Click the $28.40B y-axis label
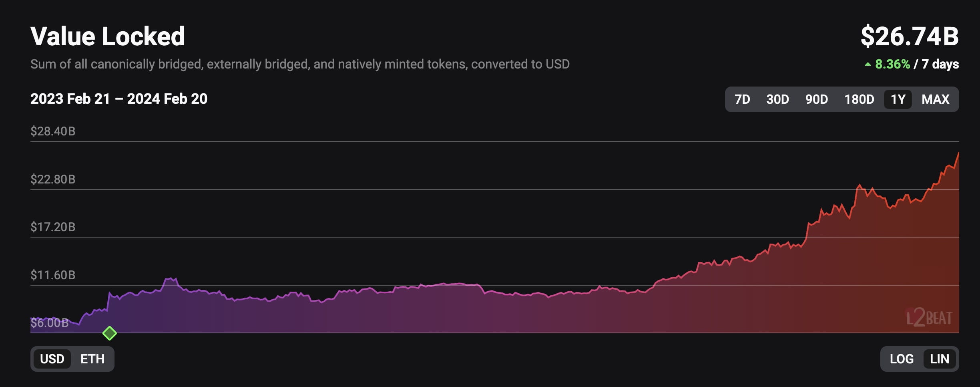The width and height of the screenshot is (980, 387). [52, 131]
